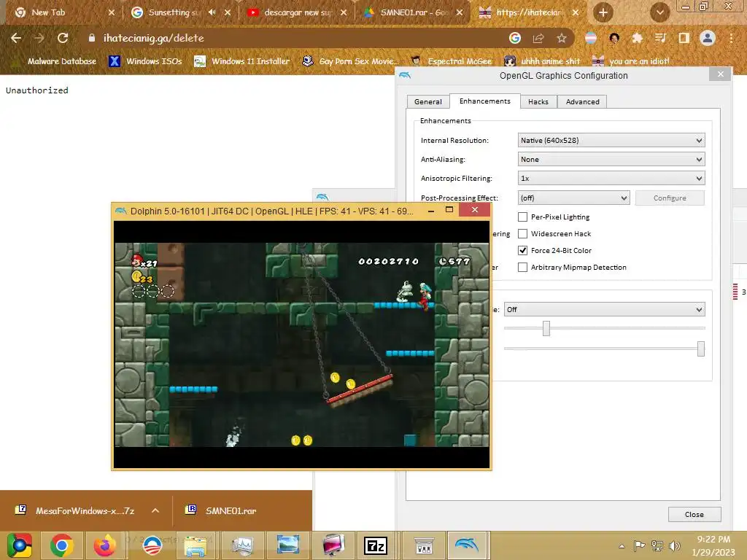Show hidden tray icons arrow
747x560 pixels.
622,545
